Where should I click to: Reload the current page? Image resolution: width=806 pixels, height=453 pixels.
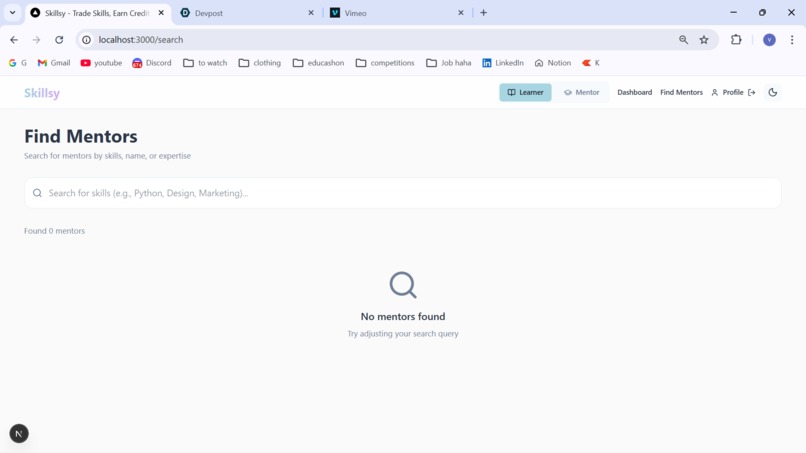click(x=59, y=40)
